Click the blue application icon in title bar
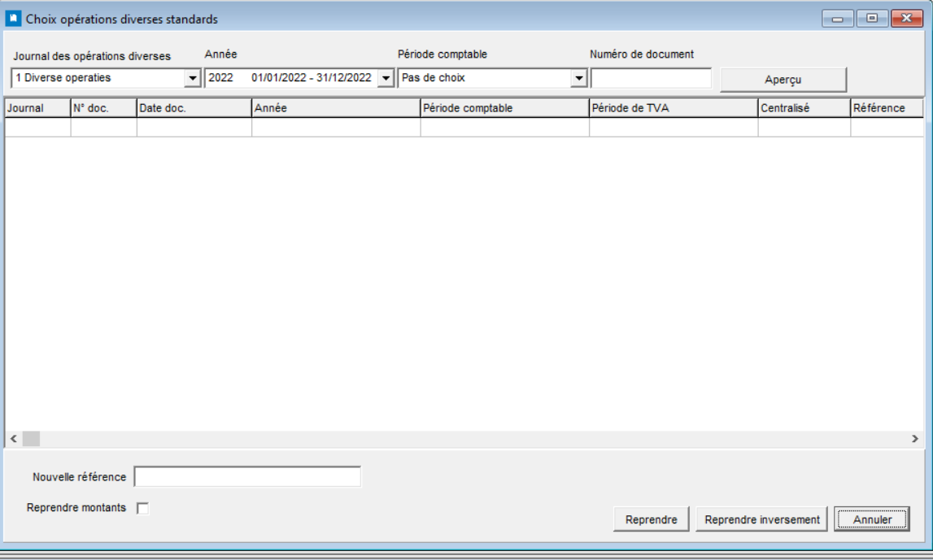 [13, 19]
